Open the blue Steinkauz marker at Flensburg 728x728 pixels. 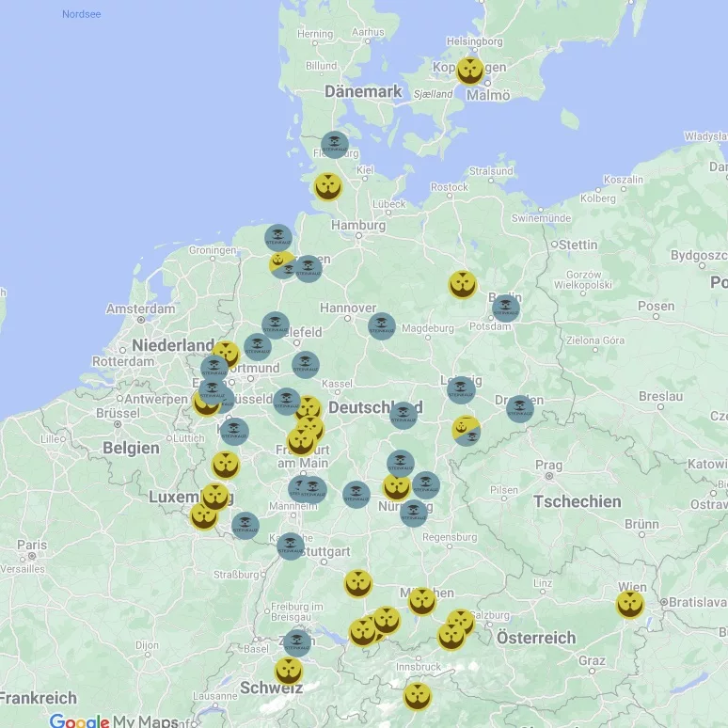pyautogui.click(x=335, y=145)
